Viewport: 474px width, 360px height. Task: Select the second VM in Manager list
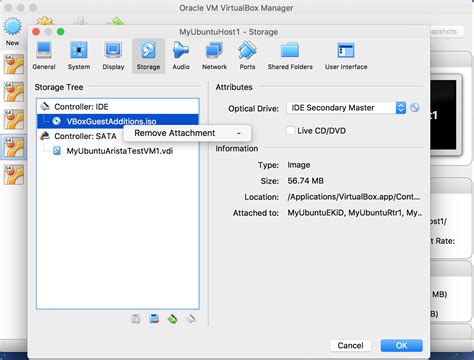[x=14, y=91]
